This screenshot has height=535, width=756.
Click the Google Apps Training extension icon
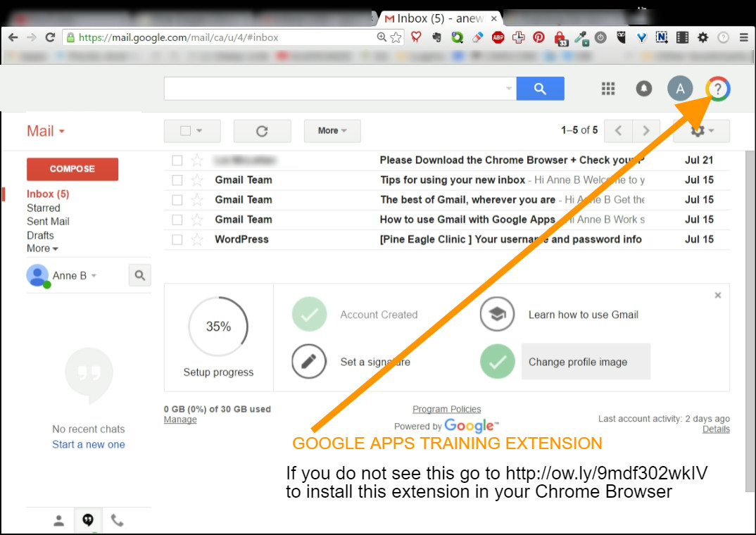(x=717, y=89)
